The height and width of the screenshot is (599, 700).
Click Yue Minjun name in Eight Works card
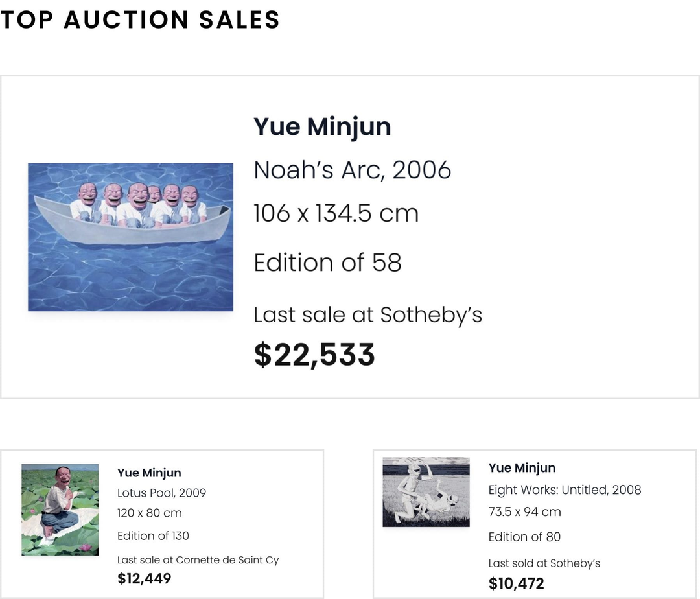[522, 468]
